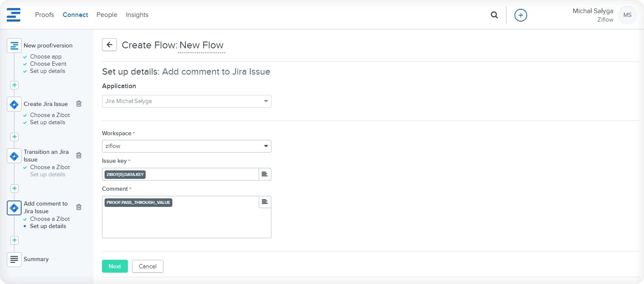Click the Next button
The height and width of the screenshot is (284, 644).
click(x=114, y=266)
